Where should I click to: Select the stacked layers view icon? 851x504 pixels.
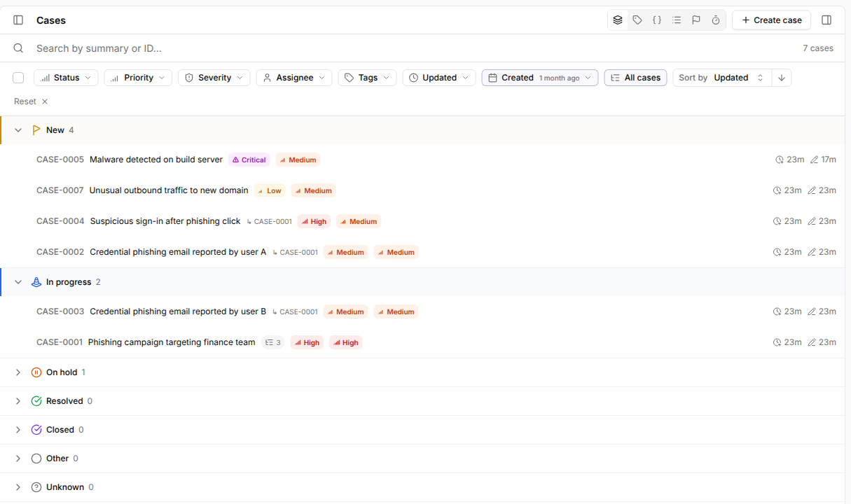(x=618, y=20)
